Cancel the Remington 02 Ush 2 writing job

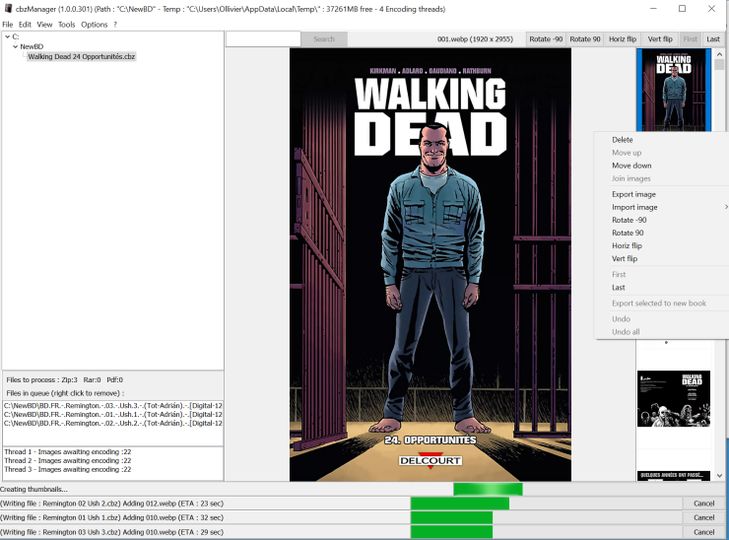tap(704, 503)
